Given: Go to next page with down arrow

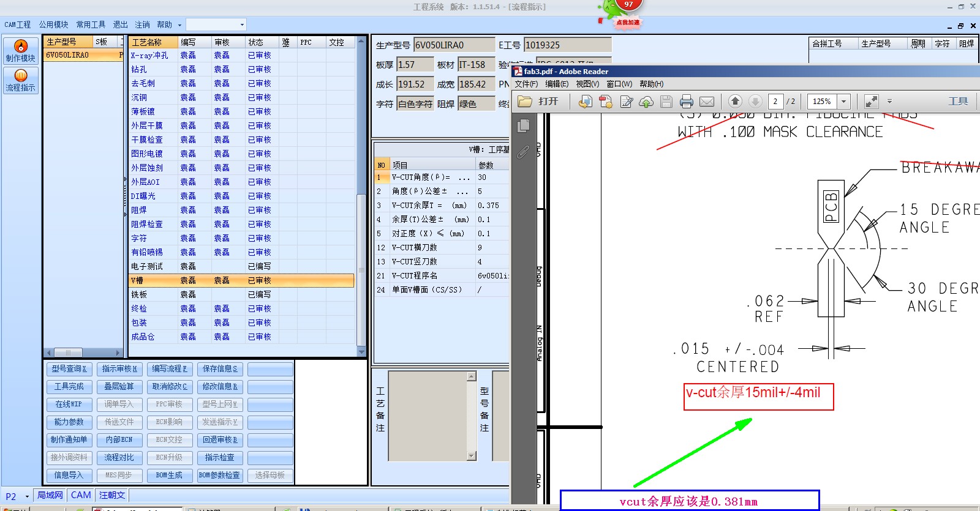Looking at the screenshot, I should 756,102.
